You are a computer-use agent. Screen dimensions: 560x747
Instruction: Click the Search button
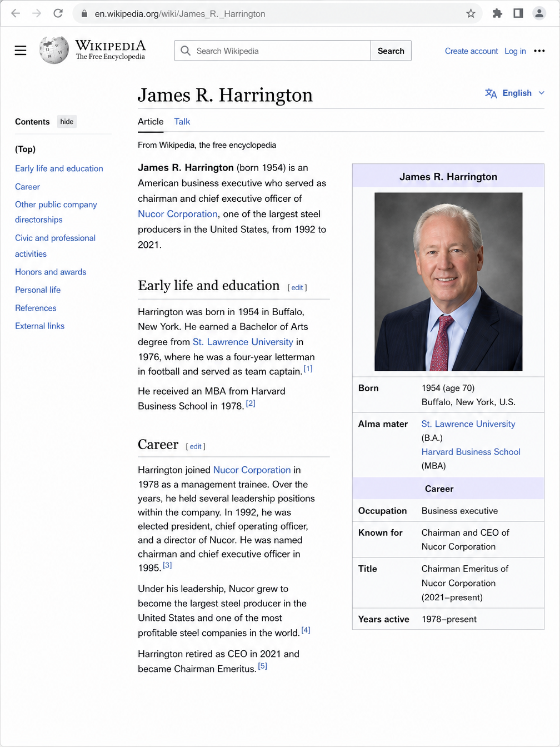391,51
